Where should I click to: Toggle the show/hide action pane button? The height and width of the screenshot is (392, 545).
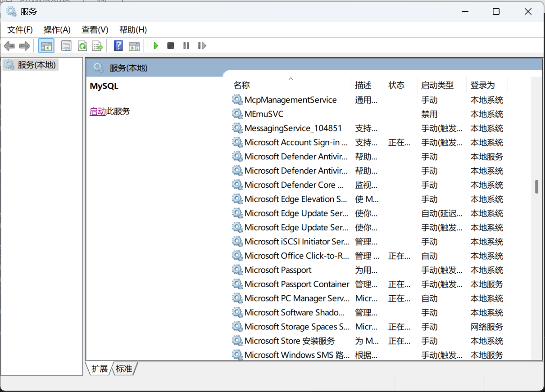[134, 45]
